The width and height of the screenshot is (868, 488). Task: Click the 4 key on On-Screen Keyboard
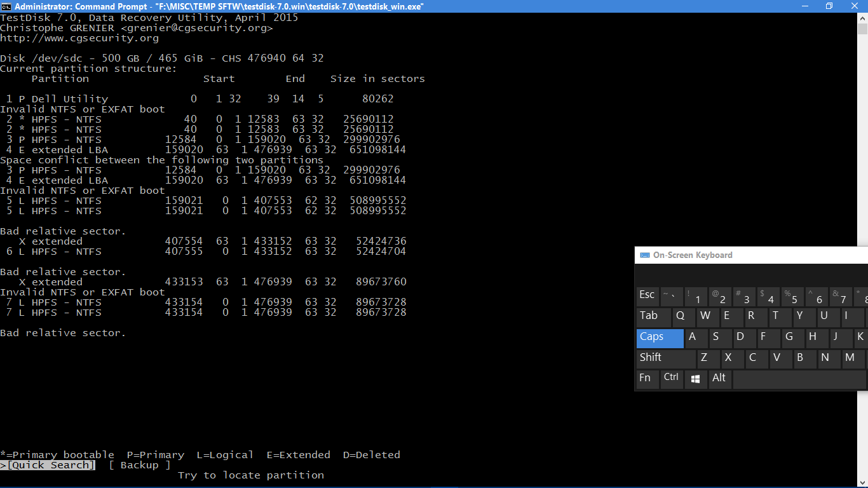coord(768,297)
